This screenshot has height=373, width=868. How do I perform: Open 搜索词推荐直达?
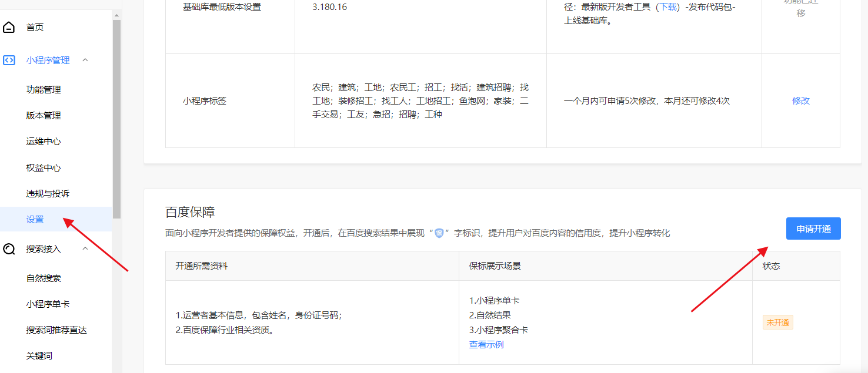coord(56,330)
